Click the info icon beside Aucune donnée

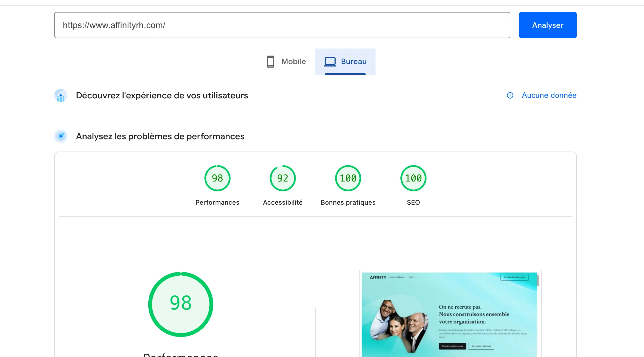[510, 95]
